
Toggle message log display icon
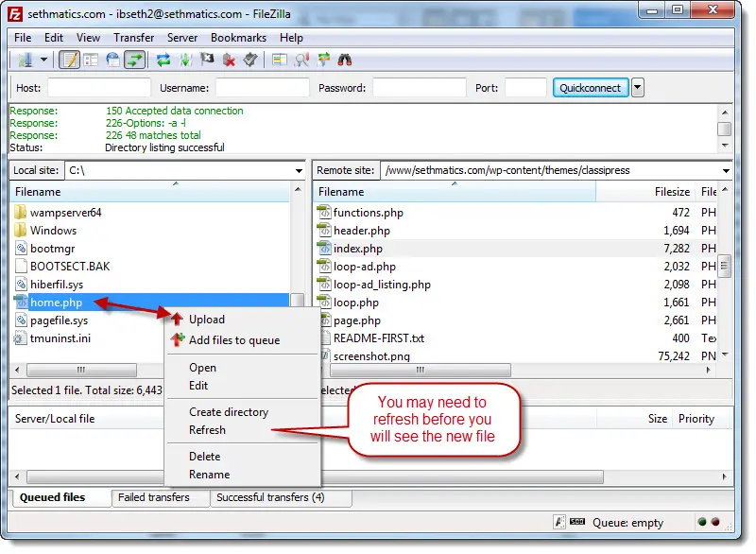click(70, 60)
